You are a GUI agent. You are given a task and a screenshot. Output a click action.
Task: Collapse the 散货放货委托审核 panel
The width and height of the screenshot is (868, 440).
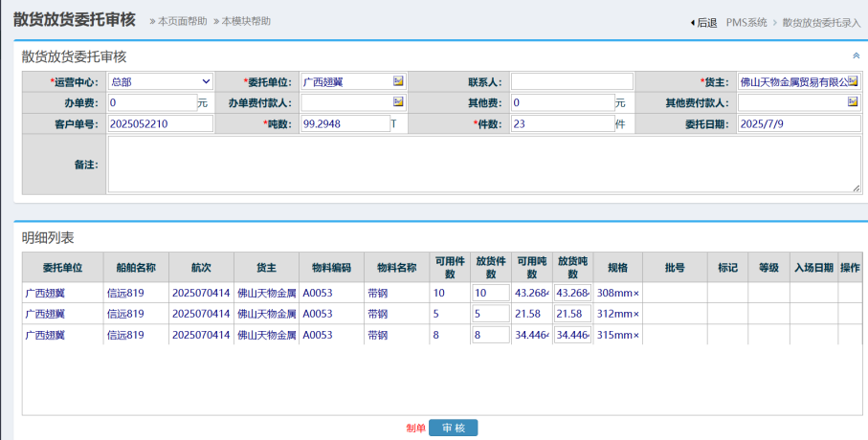click(856, 56)
